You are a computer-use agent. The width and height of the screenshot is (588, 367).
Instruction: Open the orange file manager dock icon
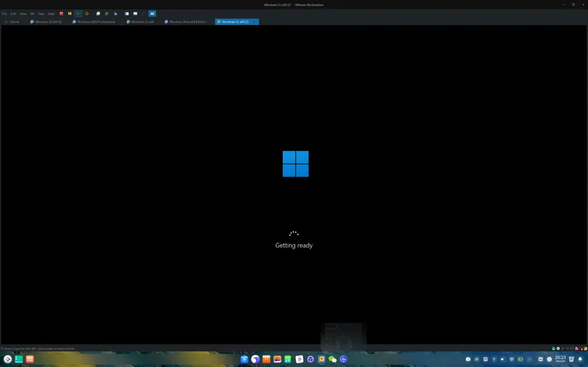click(267, 360)
